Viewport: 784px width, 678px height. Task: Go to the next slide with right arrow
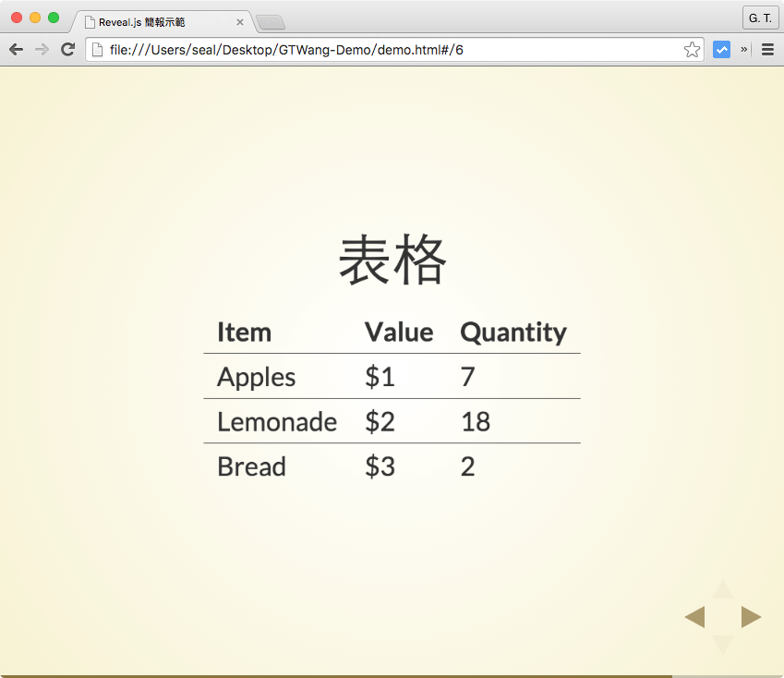pos(751,616)
